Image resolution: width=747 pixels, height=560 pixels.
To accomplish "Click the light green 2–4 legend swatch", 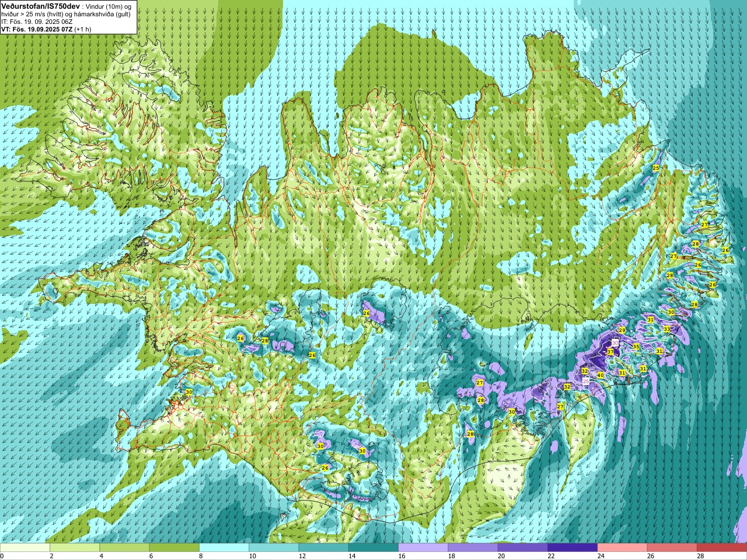I will click(75, 548).
